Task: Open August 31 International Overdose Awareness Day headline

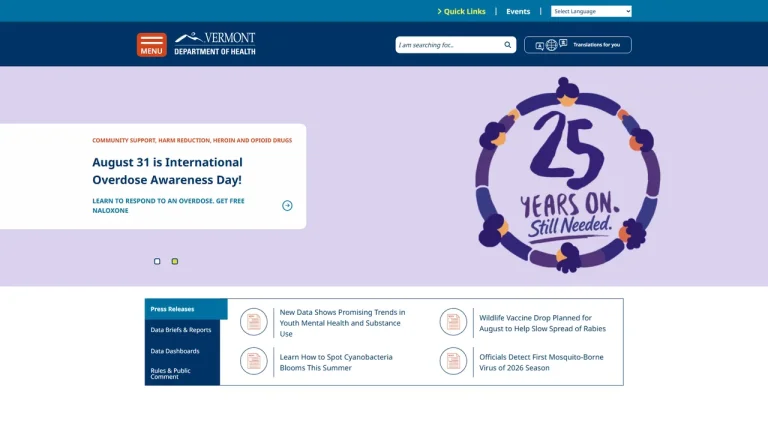Action: (168, 171)
